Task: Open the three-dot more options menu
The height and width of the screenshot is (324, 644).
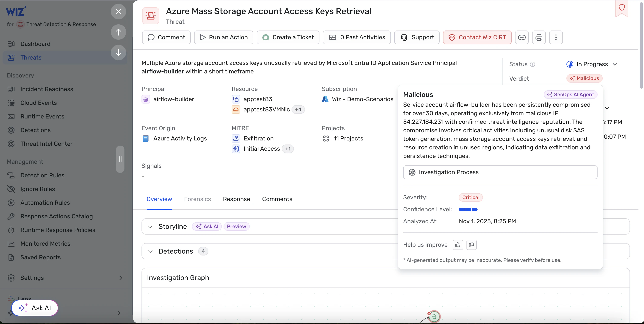Action: pyautogui.click(x=556, y=37)
